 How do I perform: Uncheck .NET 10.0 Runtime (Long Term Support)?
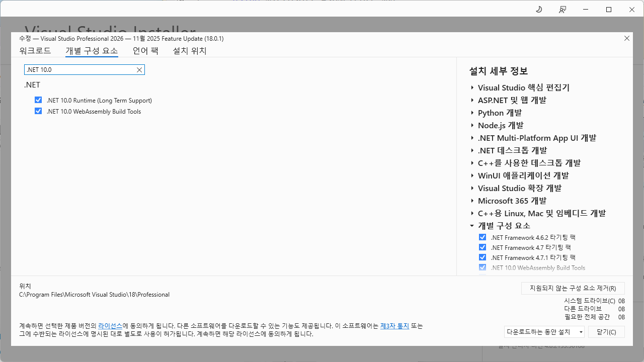38,100
